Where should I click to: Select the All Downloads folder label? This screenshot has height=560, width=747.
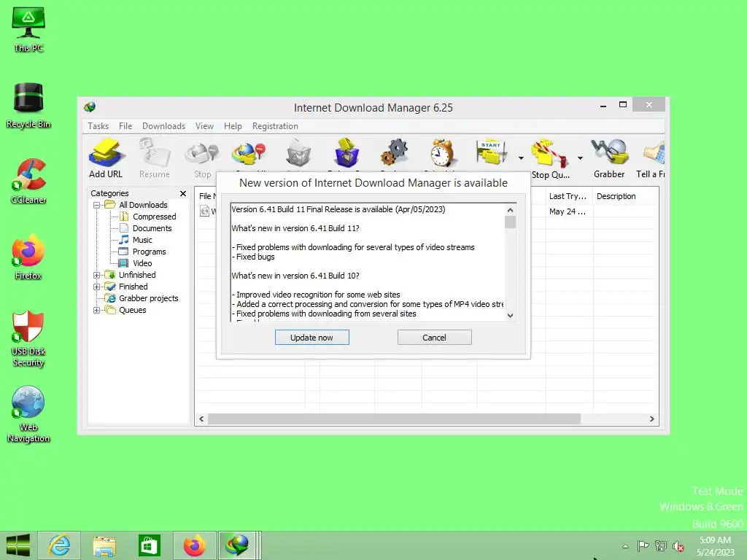pos(144,205)
